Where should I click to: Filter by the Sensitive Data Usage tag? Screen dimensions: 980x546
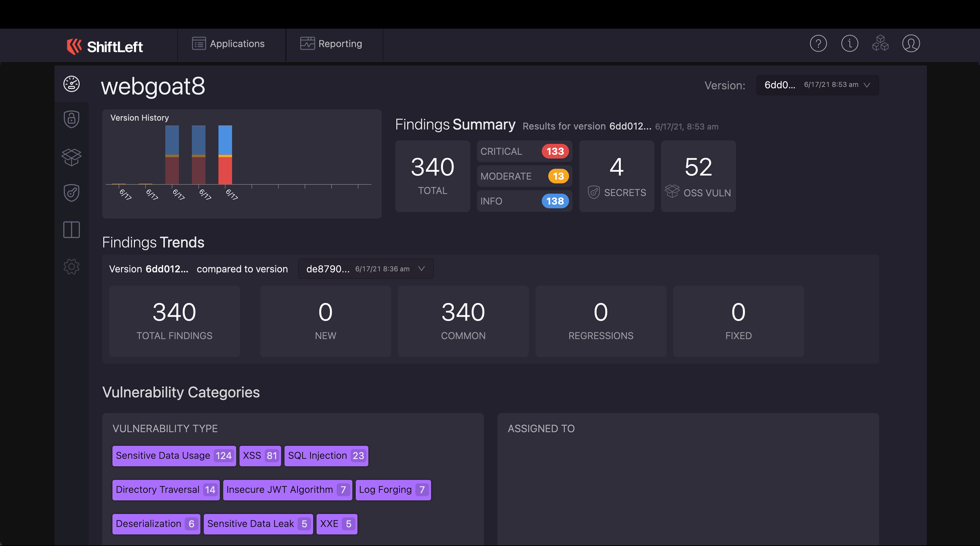tap(174, 456)
